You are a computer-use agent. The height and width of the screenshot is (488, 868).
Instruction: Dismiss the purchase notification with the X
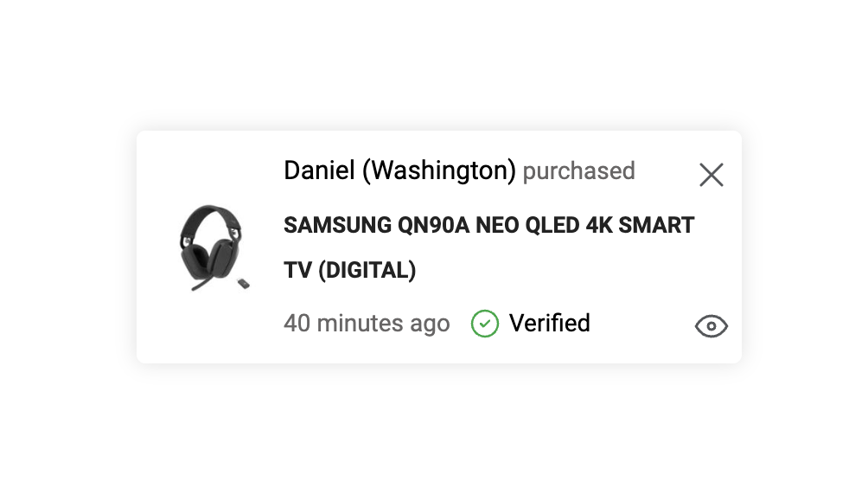[711, 175]
